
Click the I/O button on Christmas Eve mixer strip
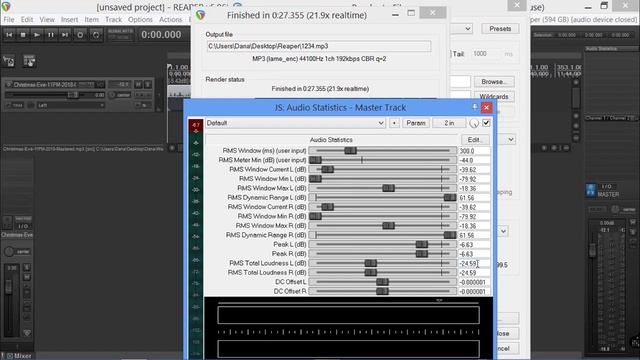(23, 226)
